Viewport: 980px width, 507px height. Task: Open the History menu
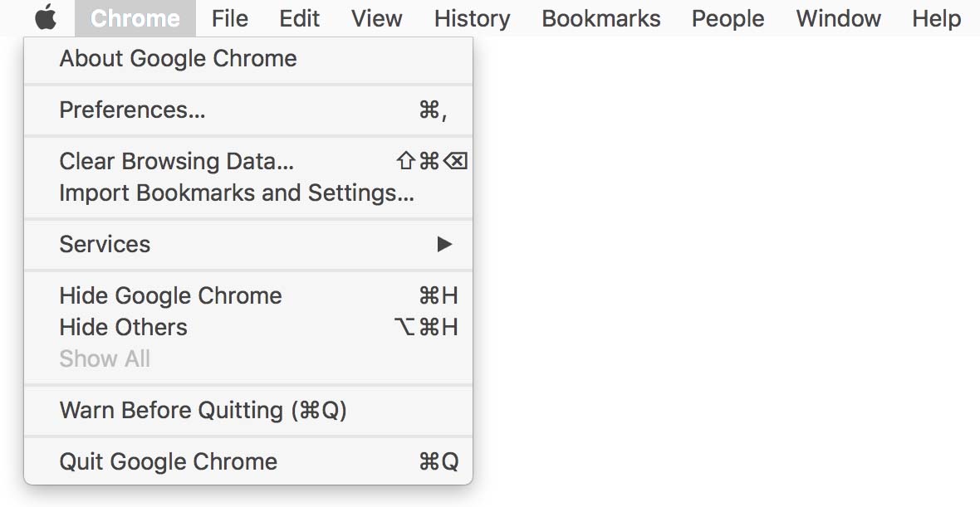pos(471,17)
